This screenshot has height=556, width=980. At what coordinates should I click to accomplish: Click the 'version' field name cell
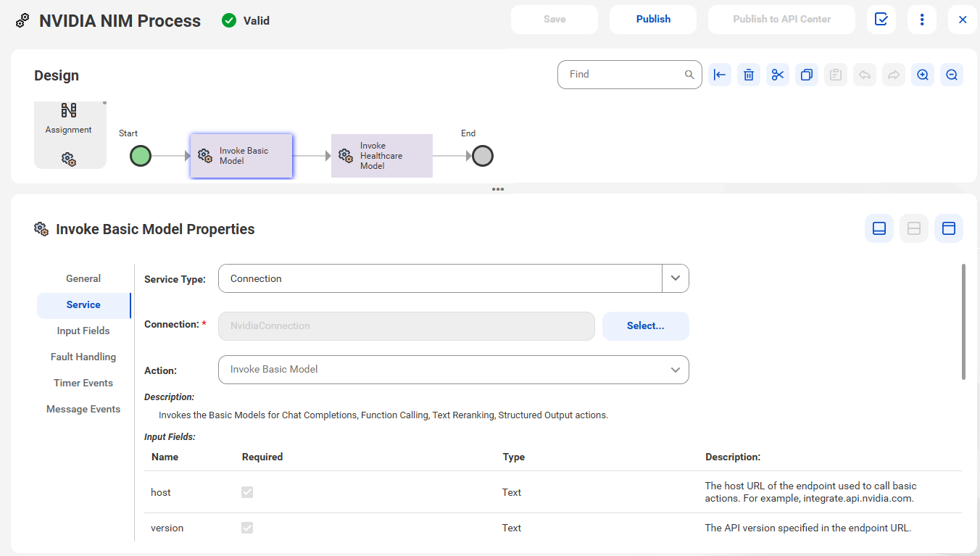167,528
